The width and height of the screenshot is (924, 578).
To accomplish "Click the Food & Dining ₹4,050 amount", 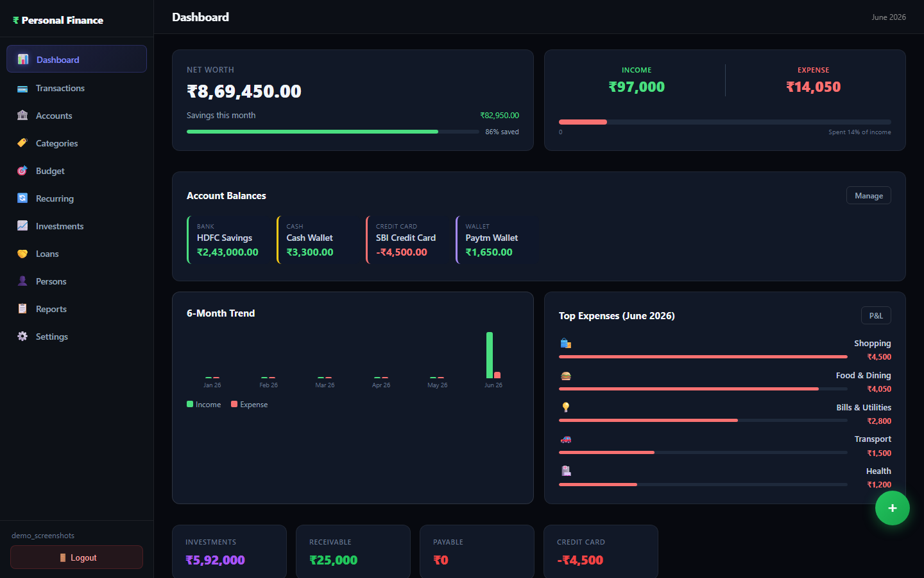I will tap(879, 389).
